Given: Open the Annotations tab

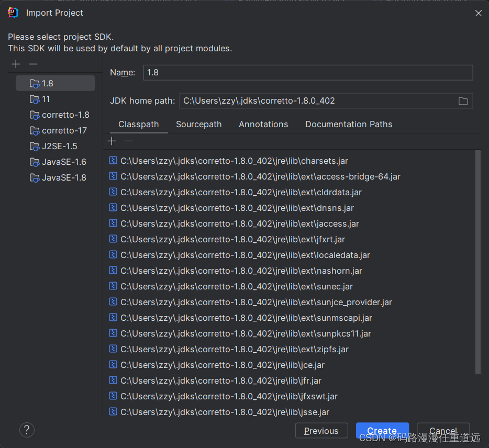Looking at the screenshot, I should point(263,124).
